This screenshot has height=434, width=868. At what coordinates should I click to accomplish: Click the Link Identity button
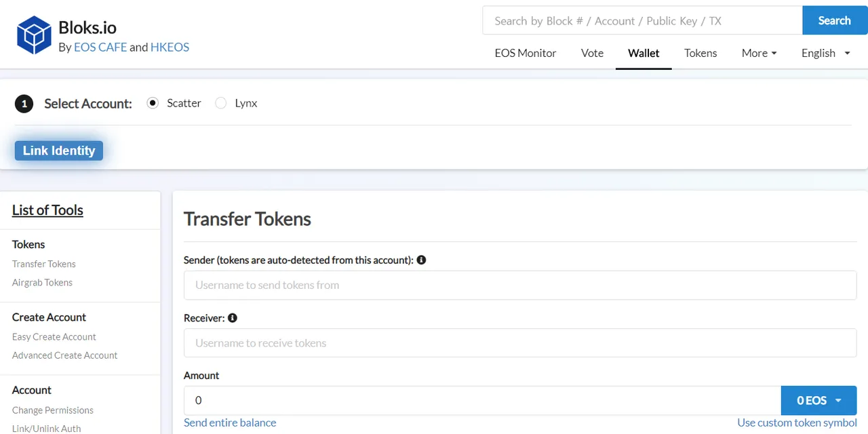click(x=59, y=151)
